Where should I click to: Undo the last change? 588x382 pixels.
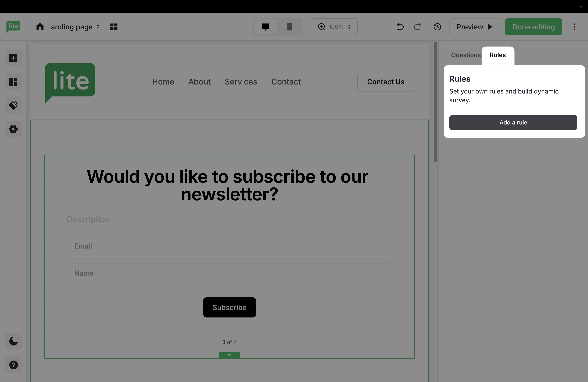pyautogui.click(x=400, y=27)
